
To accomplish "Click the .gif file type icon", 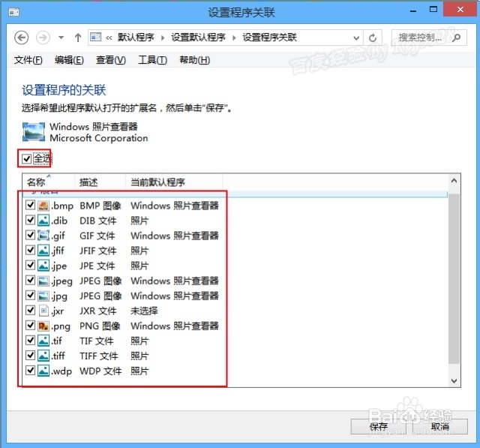I will tap(43, 236).
